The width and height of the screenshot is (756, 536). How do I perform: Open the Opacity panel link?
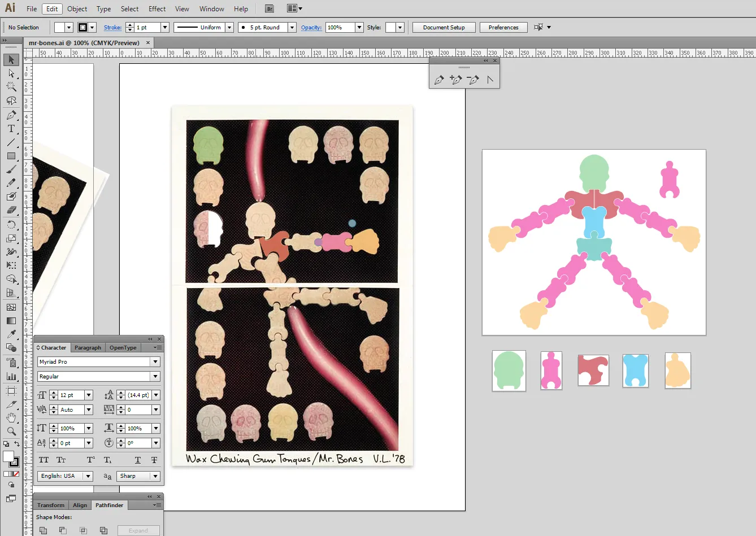tap(311, 27)
